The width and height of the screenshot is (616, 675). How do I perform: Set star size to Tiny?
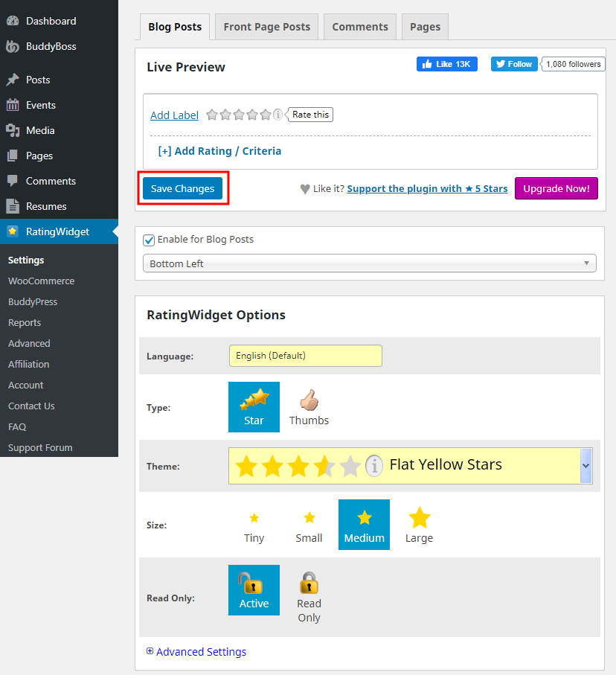pyautogui.click(x=254, y=525)
